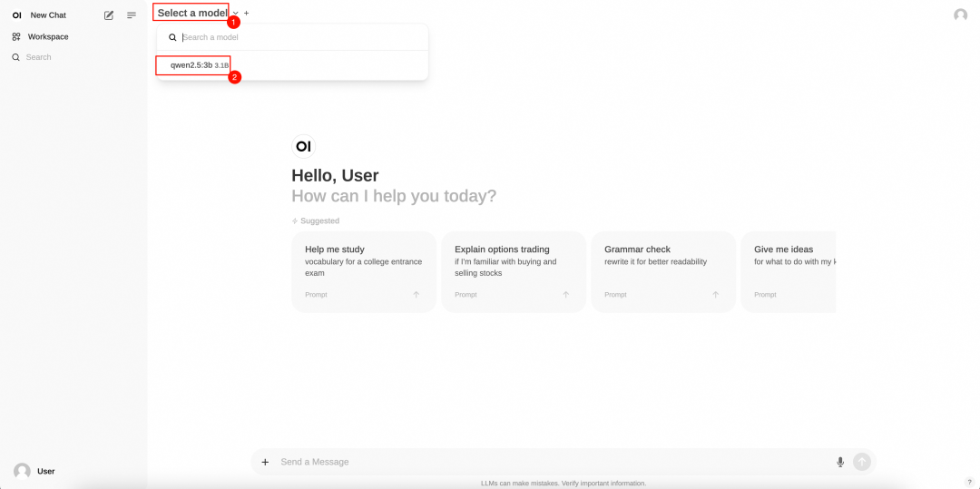Viewport: 980px width, 489px height.
Task: Click the chevron next to Select a model
Action: pyautogui.click(x=236, y=13)
